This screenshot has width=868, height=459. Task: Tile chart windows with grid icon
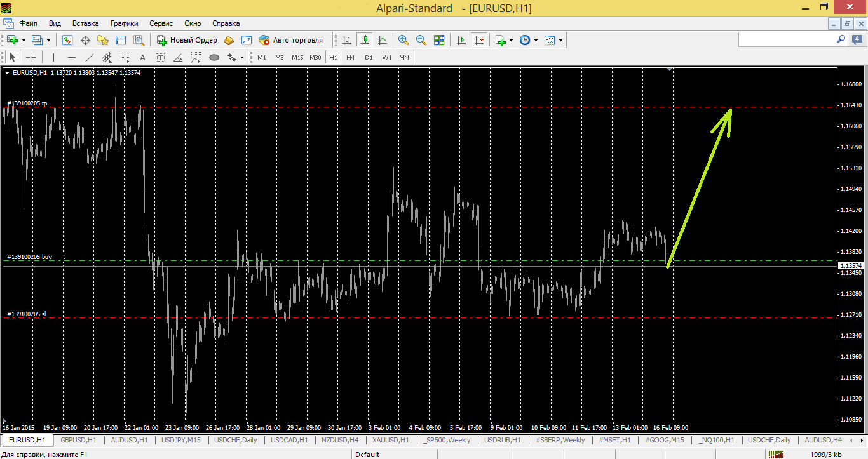439,40
